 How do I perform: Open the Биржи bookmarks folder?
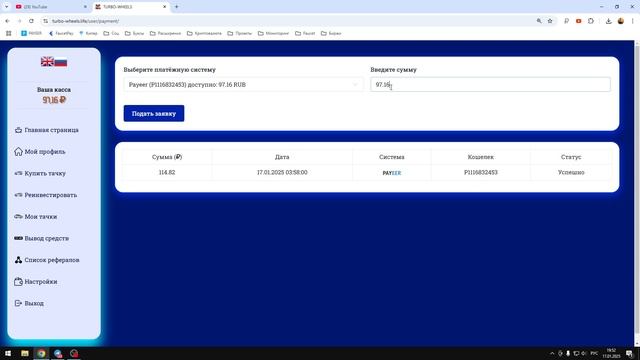[x=331, y=33]
